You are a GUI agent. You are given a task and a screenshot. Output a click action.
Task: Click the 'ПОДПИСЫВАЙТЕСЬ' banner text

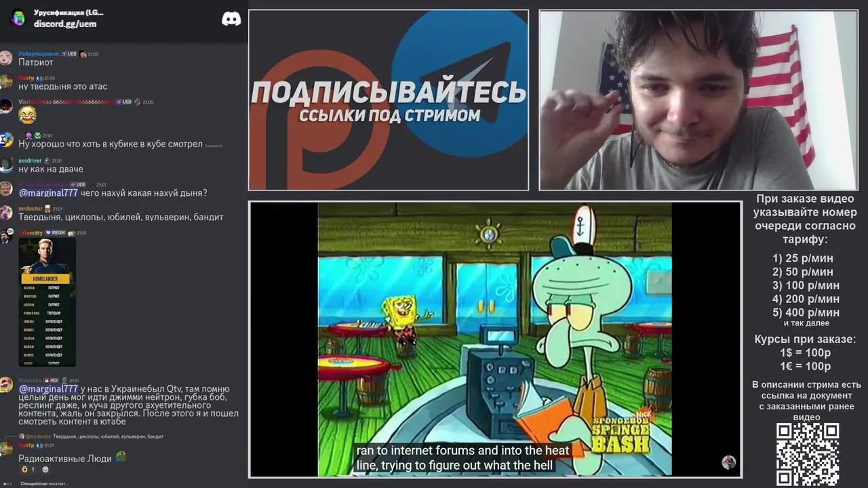[389, 92]
